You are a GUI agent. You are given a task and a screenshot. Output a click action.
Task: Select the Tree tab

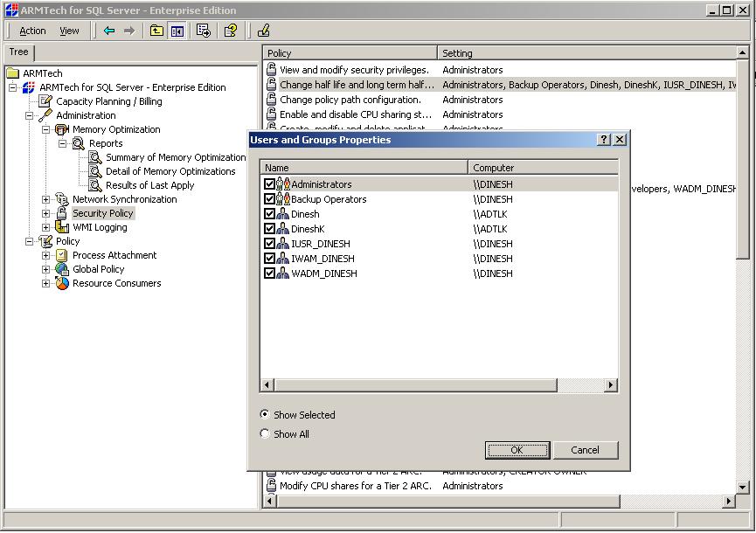(19, 52)
